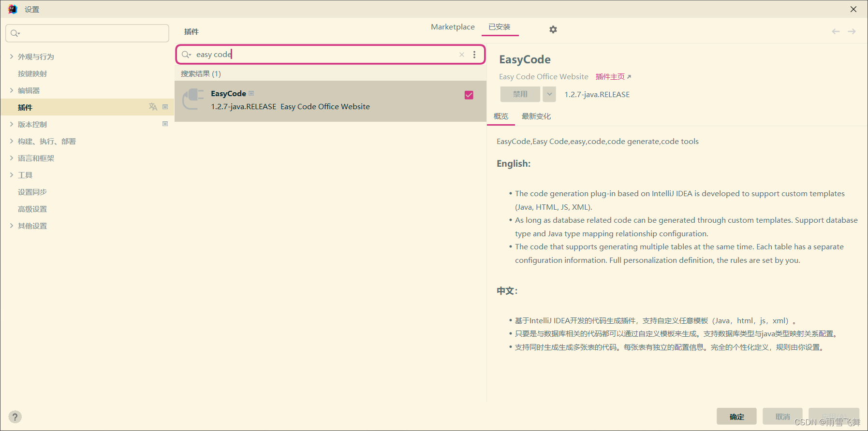Navigate back with the left arrow

836,31
